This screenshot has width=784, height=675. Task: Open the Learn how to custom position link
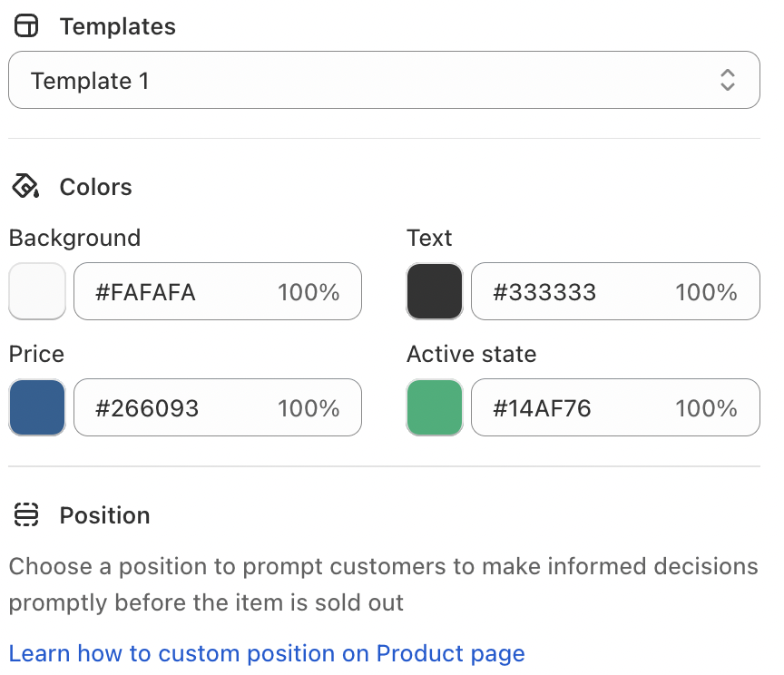[x=267, y=653]
